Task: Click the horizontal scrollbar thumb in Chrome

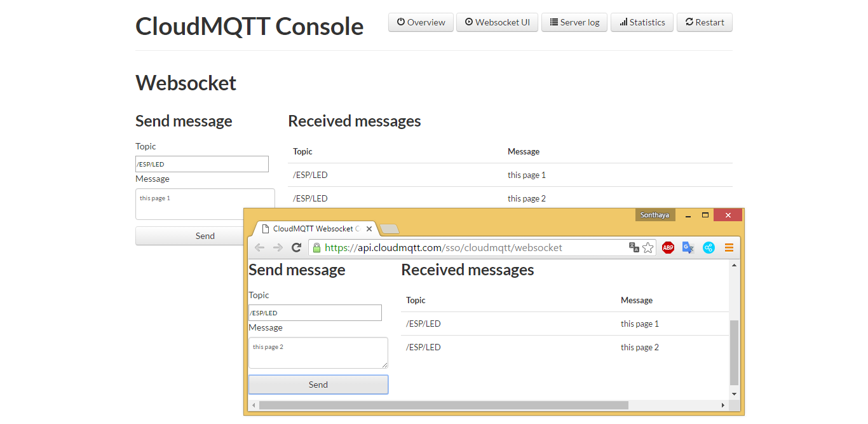Action: (x=444, y=405)
